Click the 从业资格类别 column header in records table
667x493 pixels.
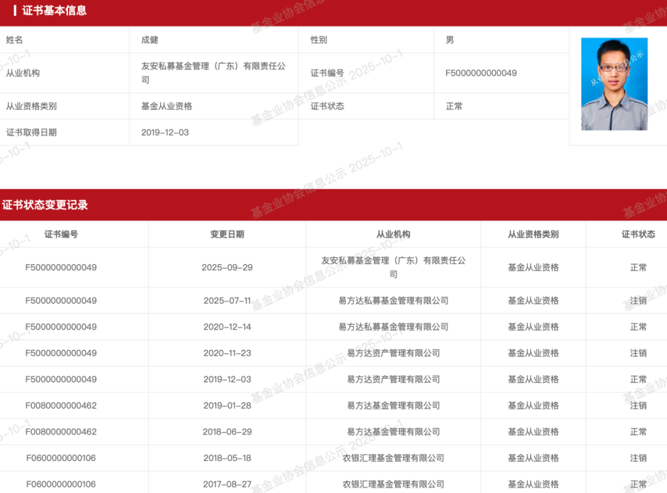(533, 234)
